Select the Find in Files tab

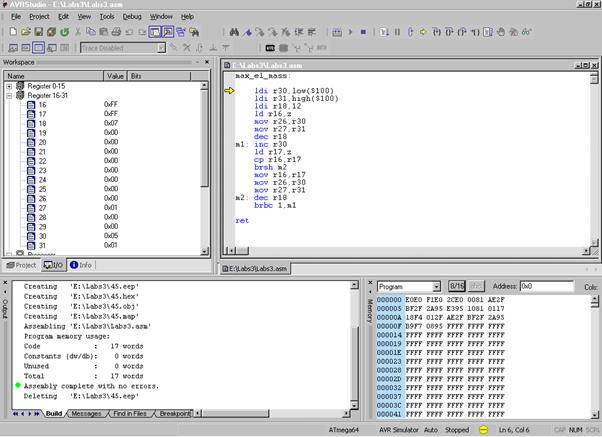[x=132, y=413]
